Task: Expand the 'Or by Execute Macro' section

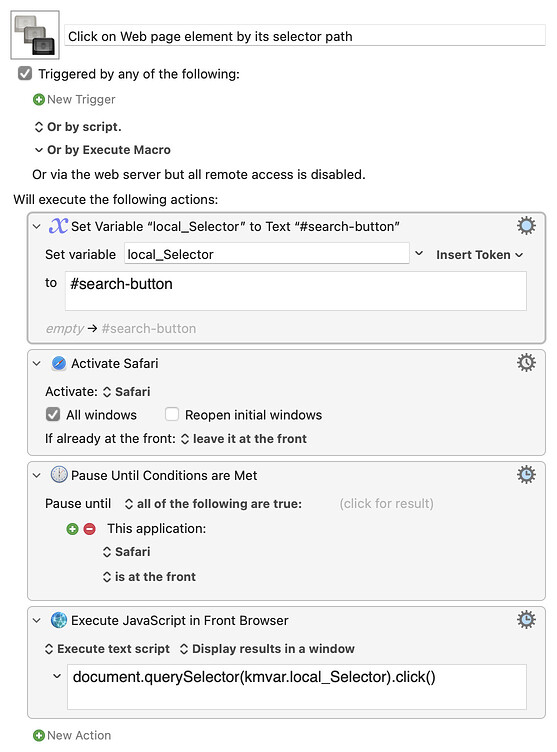Action: [39, 150]
